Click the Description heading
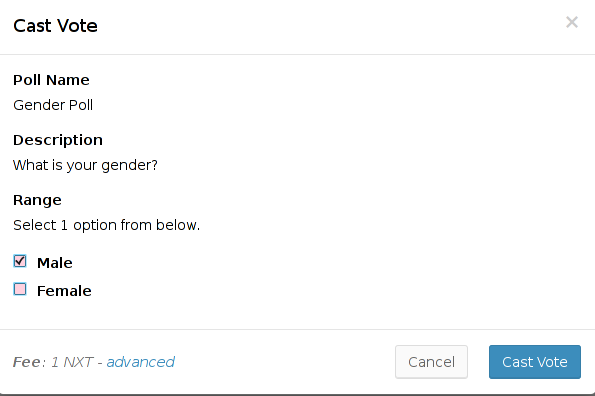 pyautogui.click(x=58, y=140)
